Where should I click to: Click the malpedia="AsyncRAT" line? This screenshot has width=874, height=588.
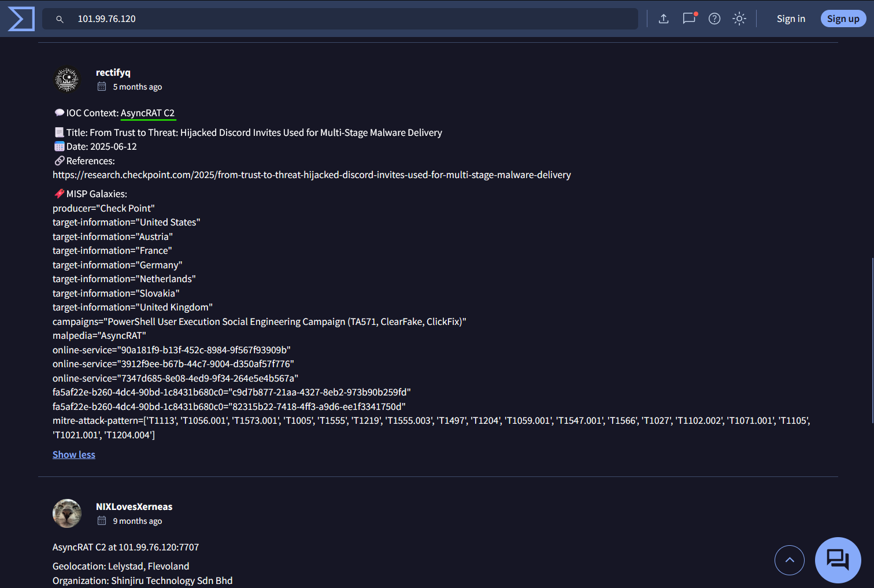pos(99,336)
